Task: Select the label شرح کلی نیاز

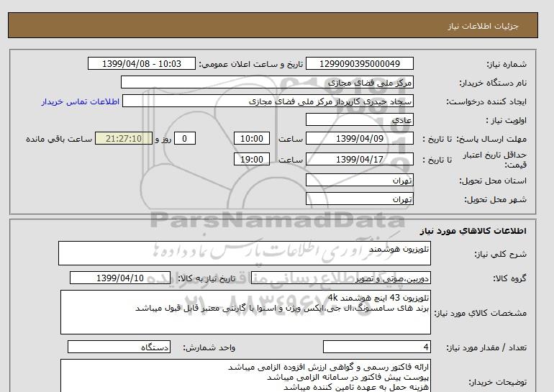Action: tap(500, 254)
